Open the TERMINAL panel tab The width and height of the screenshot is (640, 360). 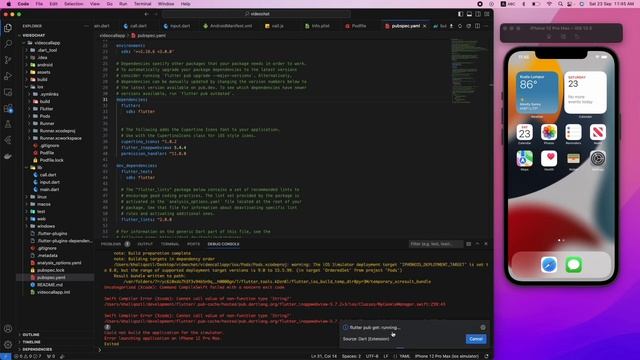[x=170, y=244]
